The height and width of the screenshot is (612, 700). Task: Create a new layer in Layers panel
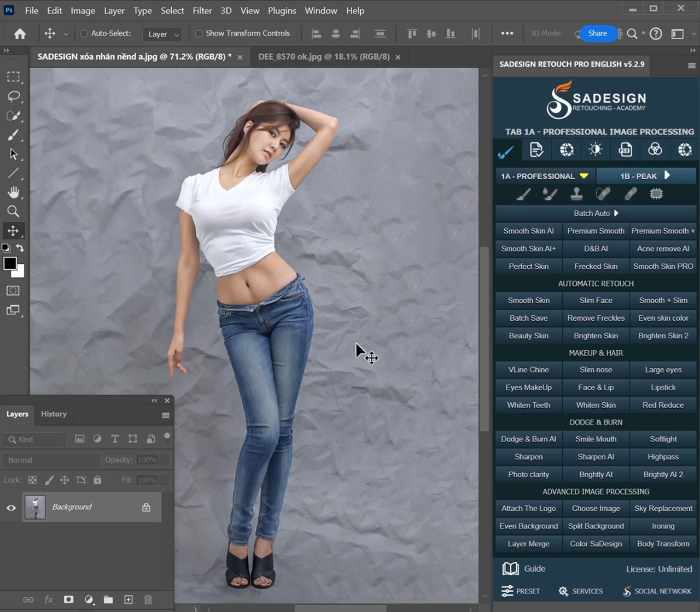click(129, 599)
